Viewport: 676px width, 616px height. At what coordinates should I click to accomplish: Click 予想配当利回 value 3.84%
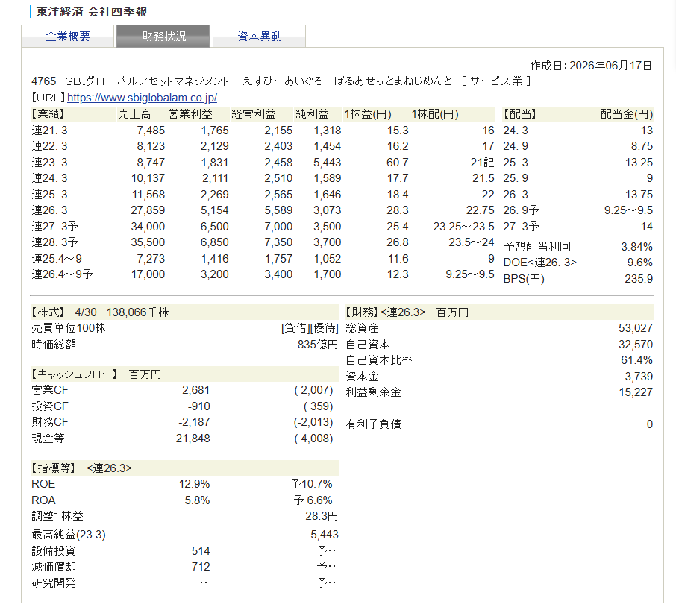(636, 247)
